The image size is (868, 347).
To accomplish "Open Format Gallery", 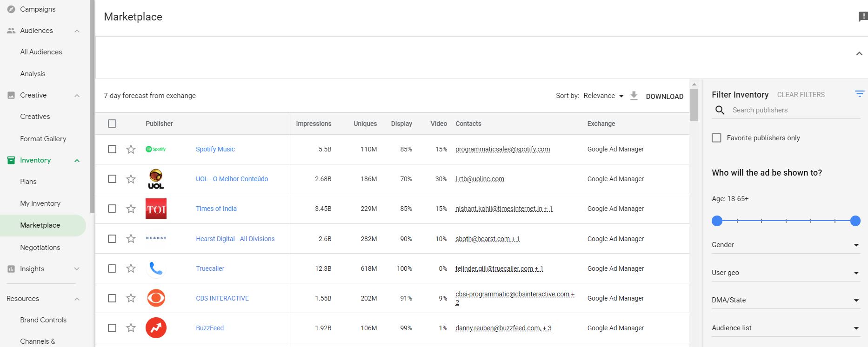I will click(43, 139).
